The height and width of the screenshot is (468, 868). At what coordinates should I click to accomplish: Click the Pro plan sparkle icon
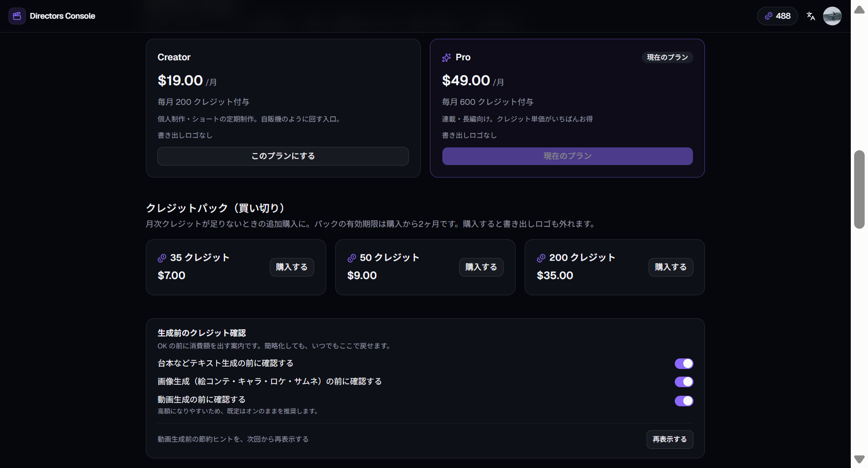click(x=446, y=57)
